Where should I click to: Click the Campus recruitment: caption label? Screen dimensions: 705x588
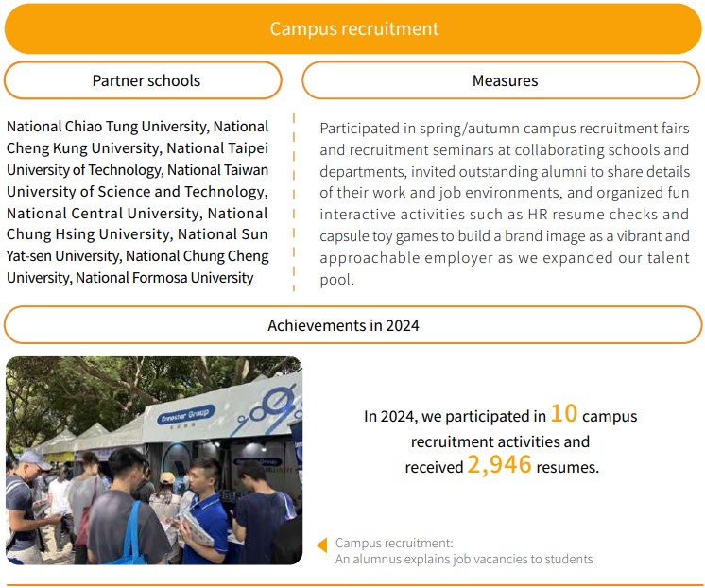394,543
